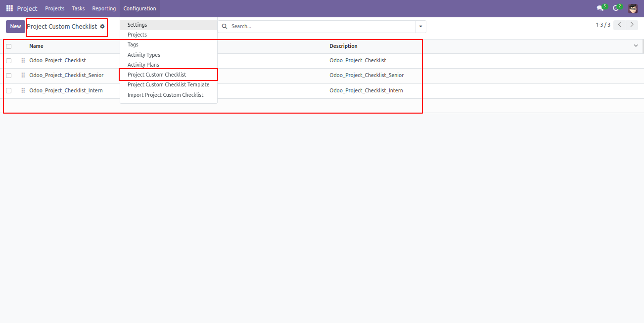644x323 pixels.
Task: Open the Odoo_Project_Checklist_Senior name cell
Action: coord(66,75)
